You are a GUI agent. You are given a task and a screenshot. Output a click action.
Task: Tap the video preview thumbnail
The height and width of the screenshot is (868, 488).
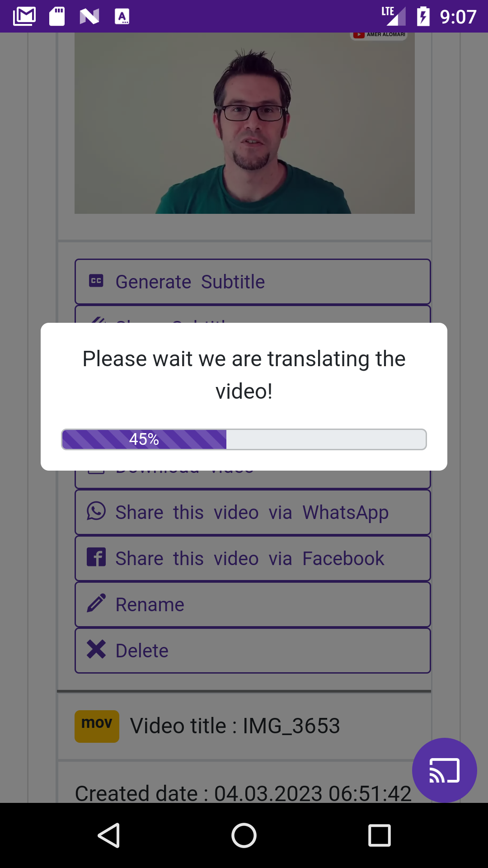point(244,123)
